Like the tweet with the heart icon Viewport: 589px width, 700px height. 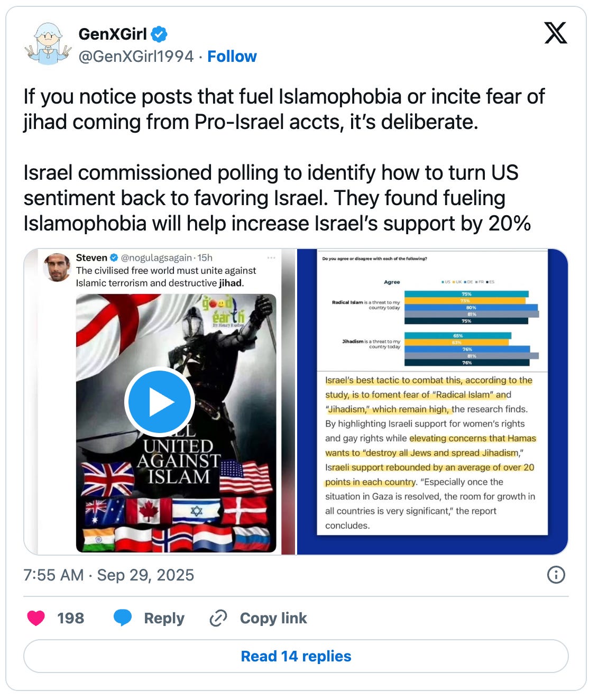click(x=36, y=618)
